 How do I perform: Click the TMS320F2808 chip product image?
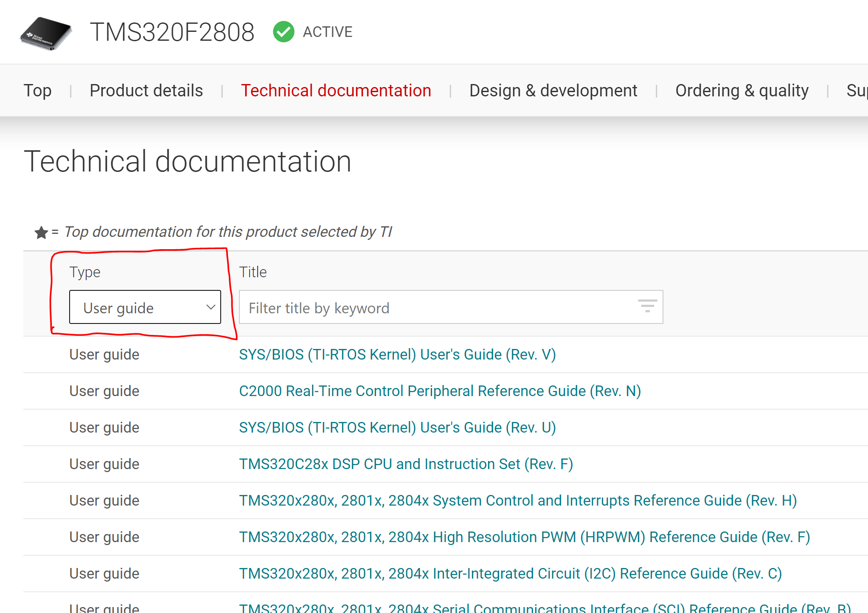pos(46,33)
